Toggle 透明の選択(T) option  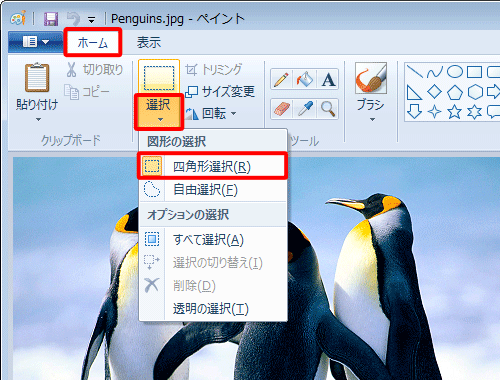tap(213, 308)
